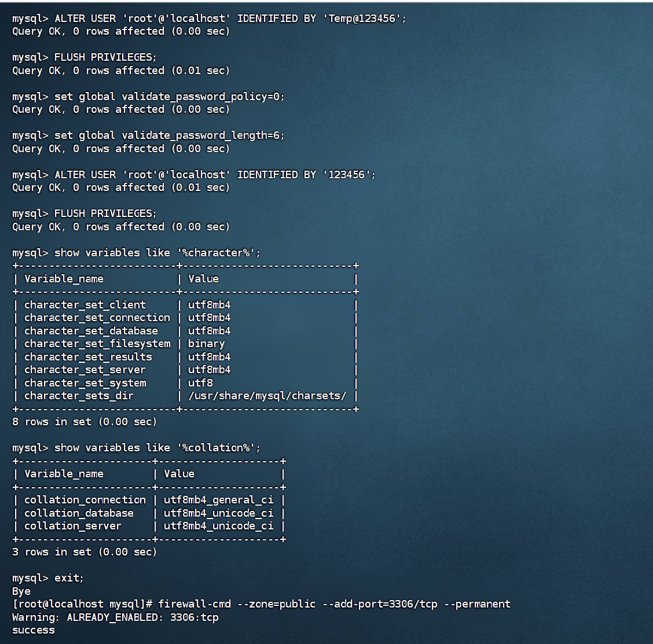Viewport: 653px width, 644px height.
Task: Click the character_set_database variable name
Action: tap(91, 331)
